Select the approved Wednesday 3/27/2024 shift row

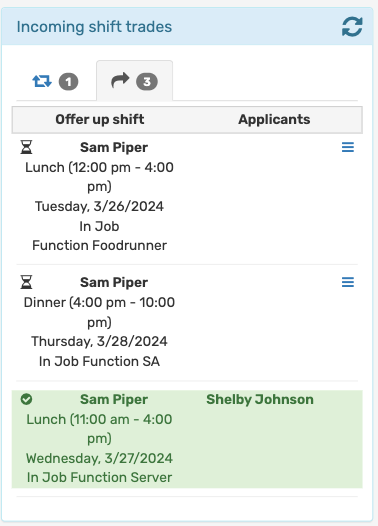(x=187, y=439)
